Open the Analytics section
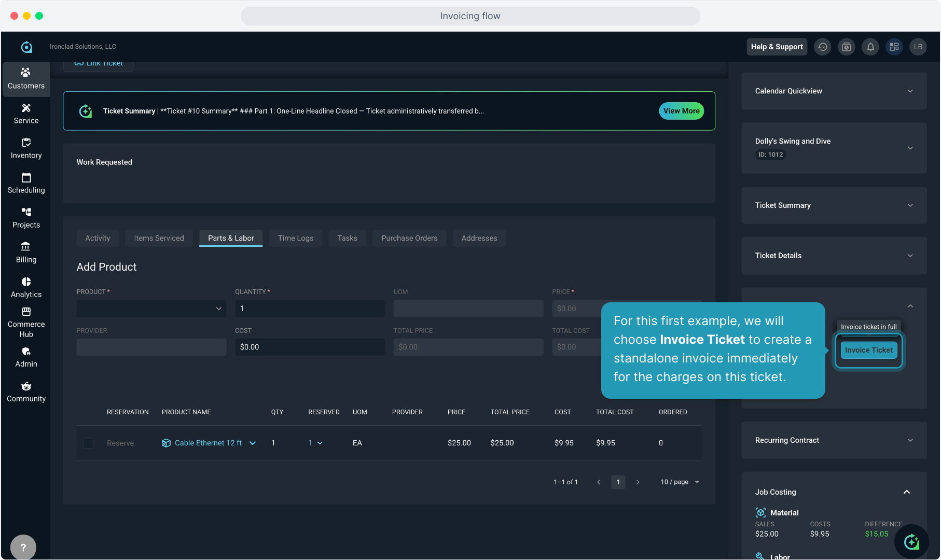The height and width of the screenshot is (560, 941). (26, 287)
